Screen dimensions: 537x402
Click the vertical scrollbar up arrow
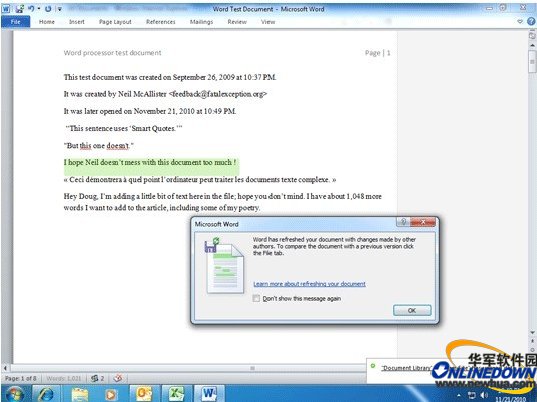coord(532,46)
